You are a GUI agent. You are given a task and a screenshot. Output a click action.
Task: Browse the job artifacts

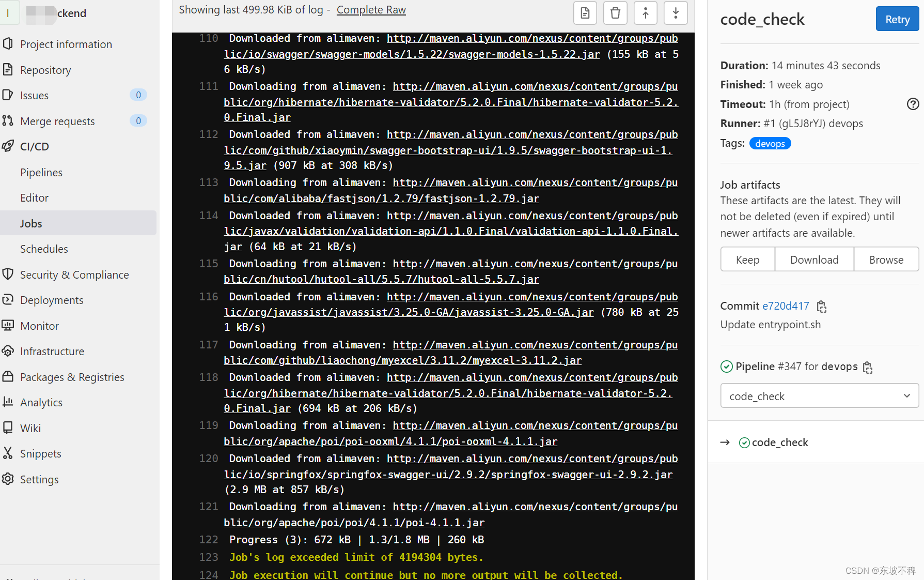[x=886, y=260]
